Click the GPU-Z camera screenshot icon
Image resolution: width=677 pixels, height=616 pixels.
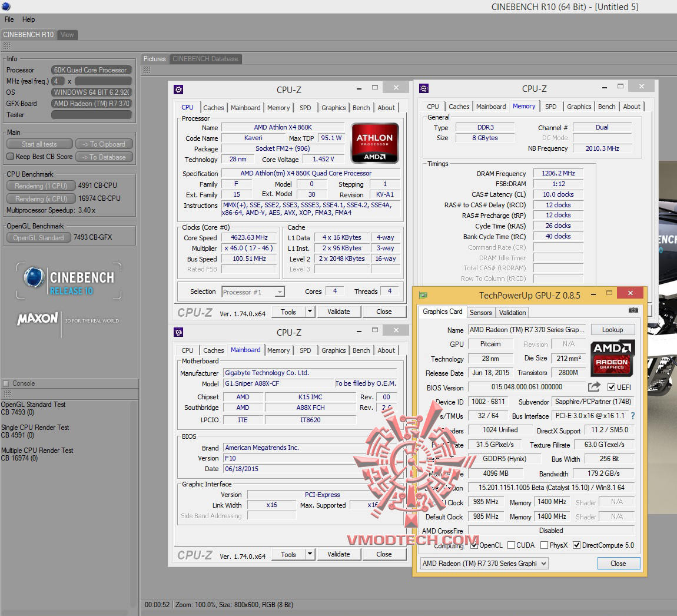pyautogui.click(x=633, y=310)
